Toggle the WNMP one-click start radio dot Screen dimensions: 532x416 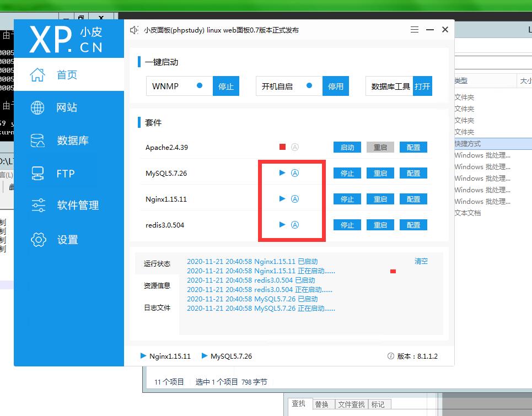[200, 86]
